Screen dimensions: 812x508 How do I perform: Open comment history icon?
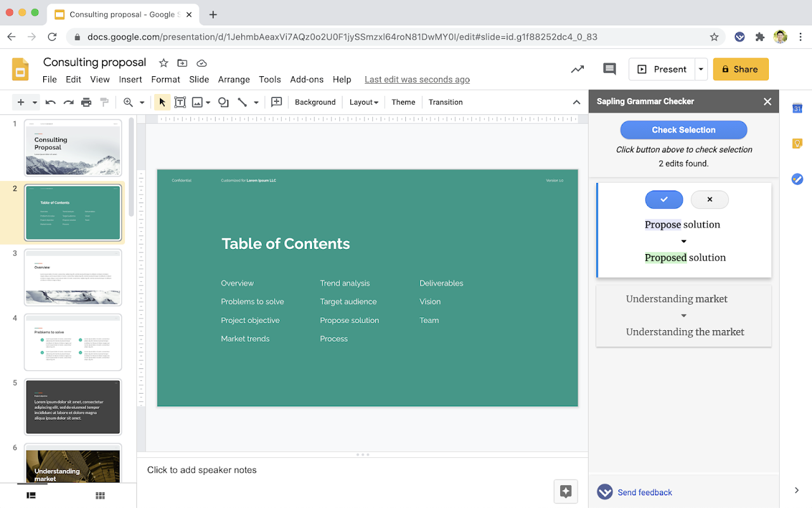pyautogui.click(x=610, y=69)
